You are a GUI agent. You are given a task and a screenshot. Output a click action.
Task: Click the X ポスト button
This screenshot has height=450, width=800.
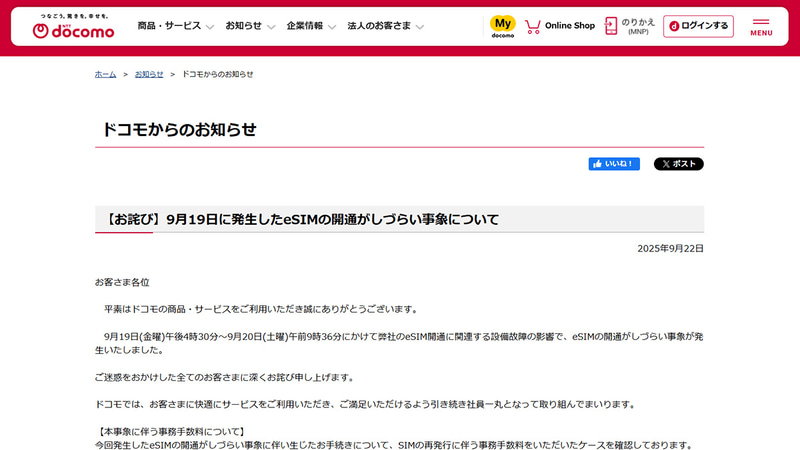(679, 164)
